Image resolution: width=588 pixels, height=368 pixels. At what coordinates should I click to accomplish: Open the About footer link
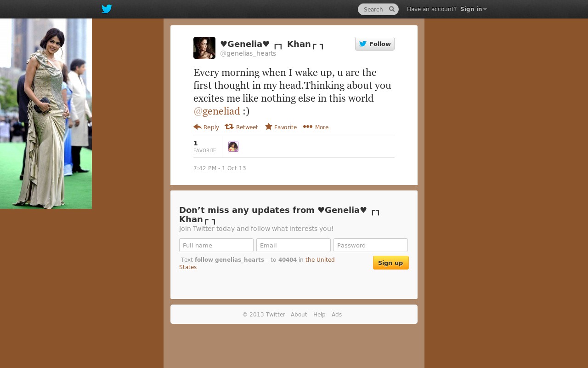[x=299, y=315]
